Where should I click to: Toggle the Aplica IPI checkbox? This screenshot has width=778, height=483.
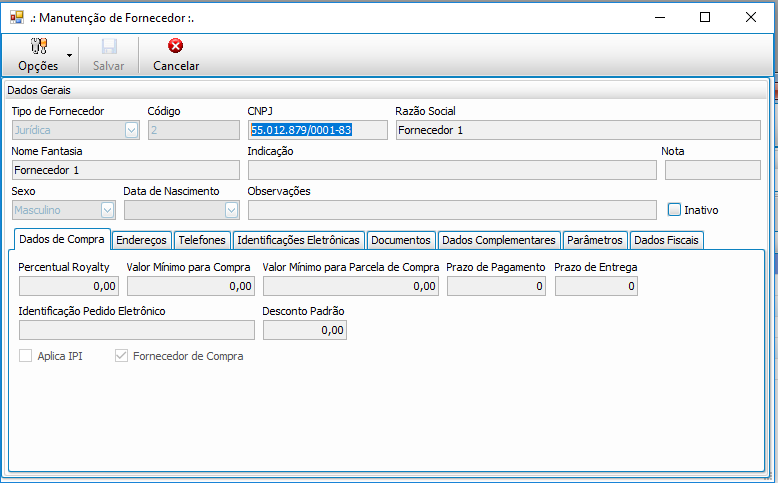25,355
